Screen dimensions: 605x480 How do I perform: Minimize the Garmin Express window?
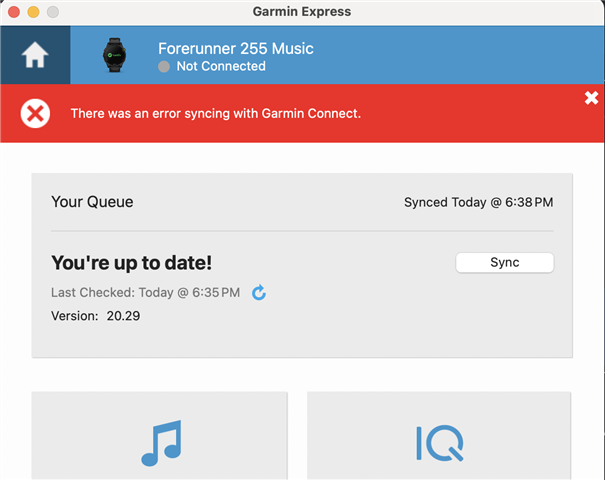[33, 12]
